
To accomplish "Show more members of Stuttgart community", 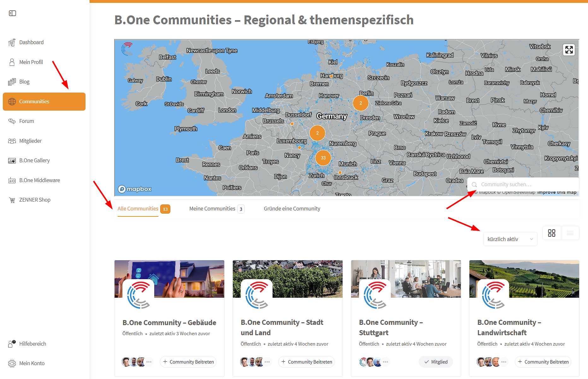I will [x=385, y=362].
